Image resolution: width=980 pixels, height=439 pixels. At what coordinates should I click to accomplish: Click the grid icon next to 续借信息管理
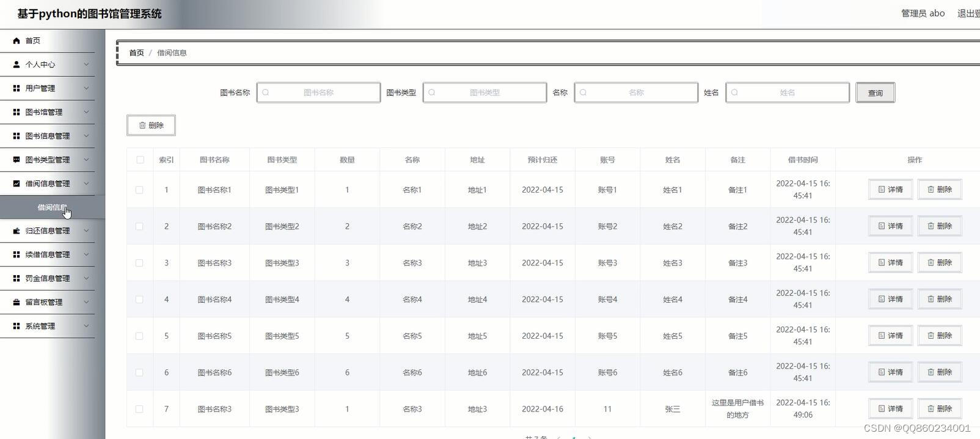click(16, 254)
